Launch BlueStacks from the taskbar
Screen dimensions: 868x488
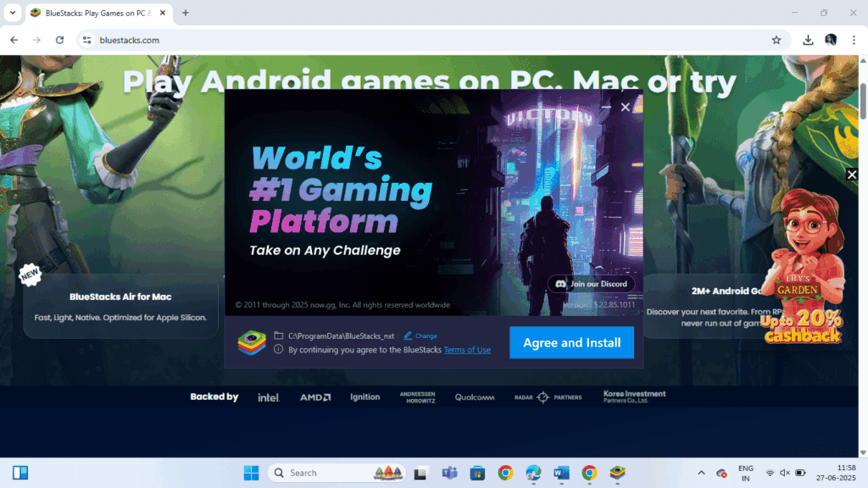[616, 472]
